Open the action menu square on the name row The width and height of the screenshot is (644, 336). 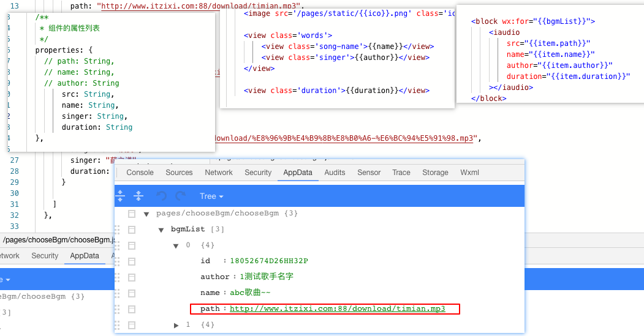(x=131, y=293)
